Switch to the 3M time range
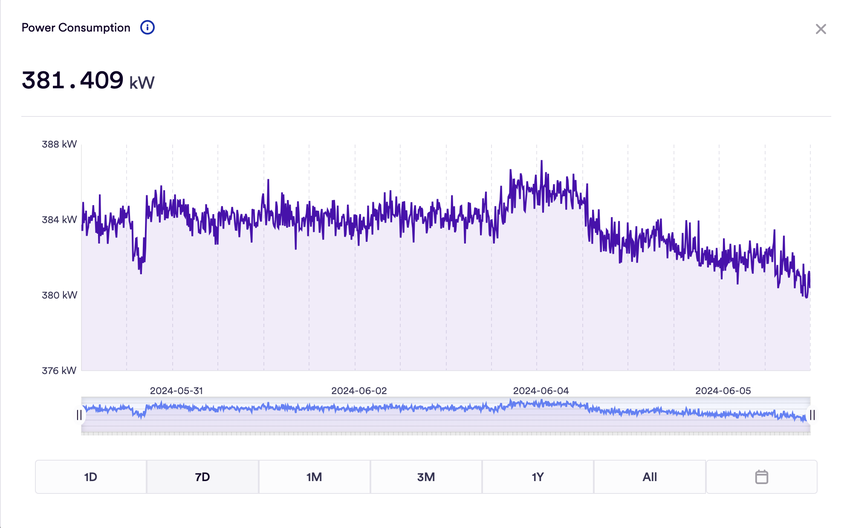850x528 pixels. coord(426,477)
